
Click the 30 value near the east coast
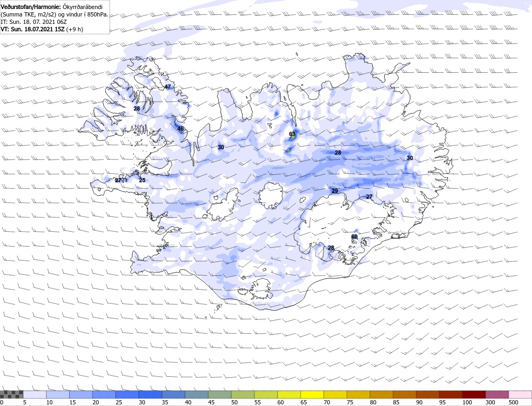tap(410, 158)
